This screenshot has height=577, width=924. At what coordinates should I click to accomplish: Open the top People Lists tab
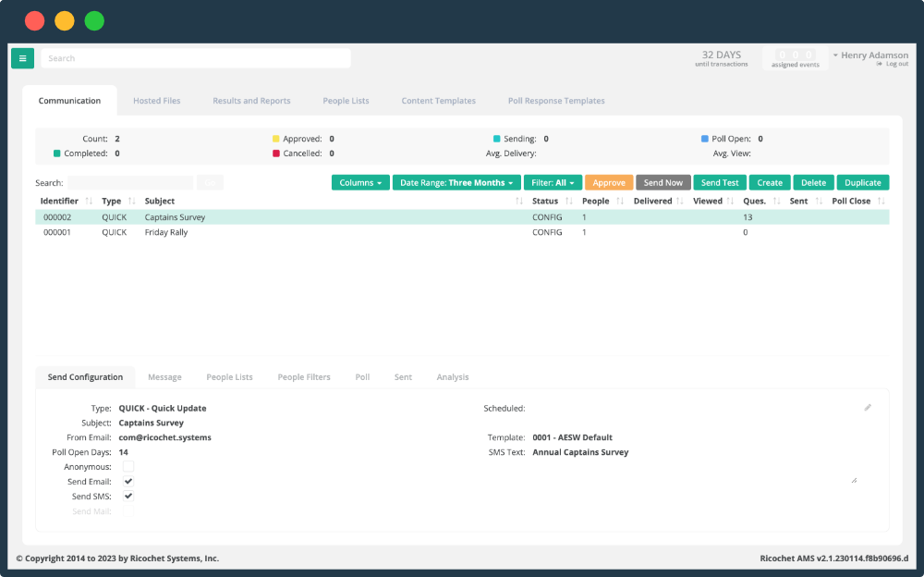coord(346,101)
